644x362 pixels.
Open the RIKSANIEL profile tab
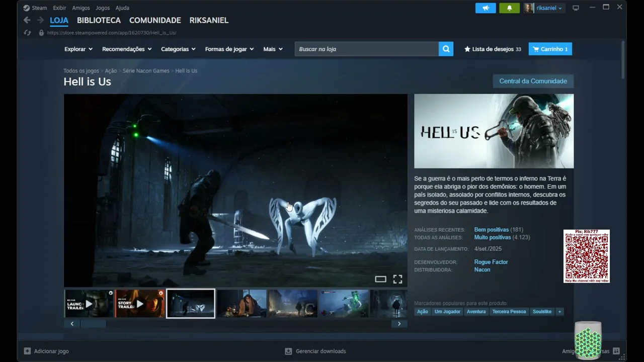coord(209,21)
